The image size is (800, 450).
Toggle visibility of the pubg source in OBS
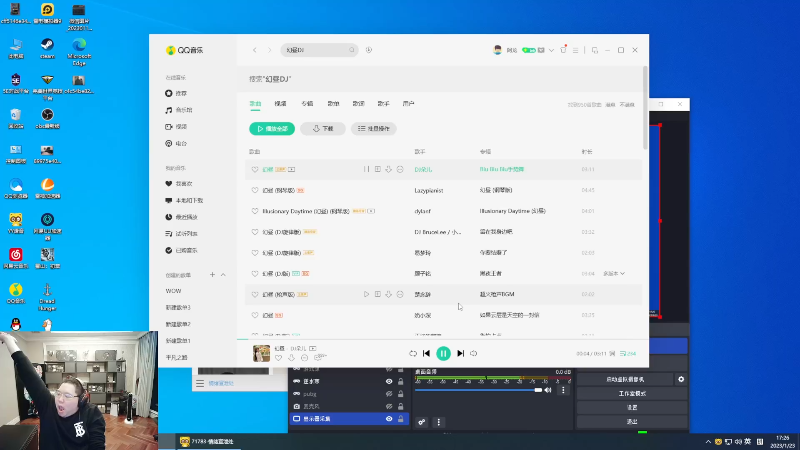389,394
